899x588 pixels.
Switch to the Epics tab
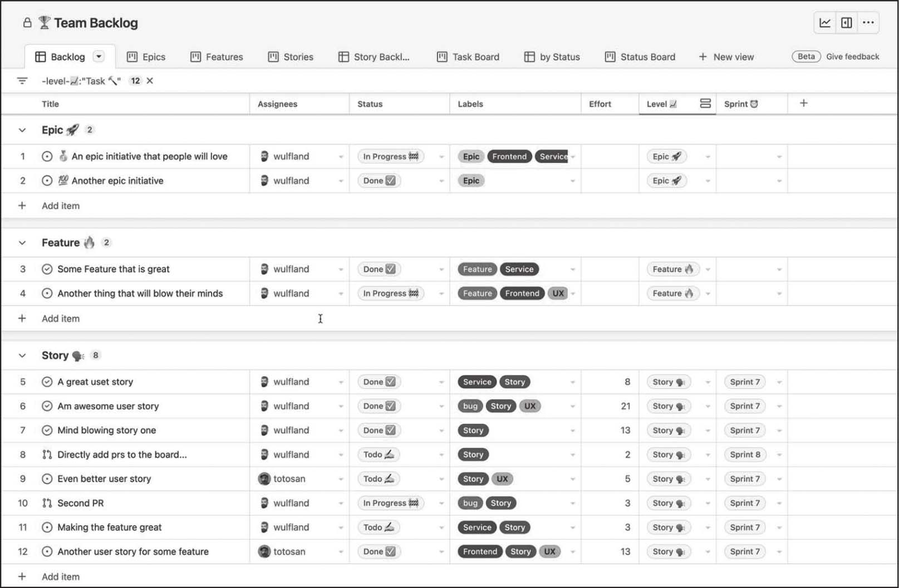coord(146,57)
